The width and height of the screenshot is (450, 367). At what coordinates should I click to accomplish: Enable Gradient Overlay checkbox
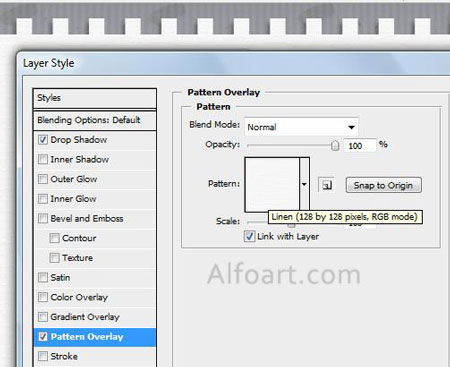43,317
